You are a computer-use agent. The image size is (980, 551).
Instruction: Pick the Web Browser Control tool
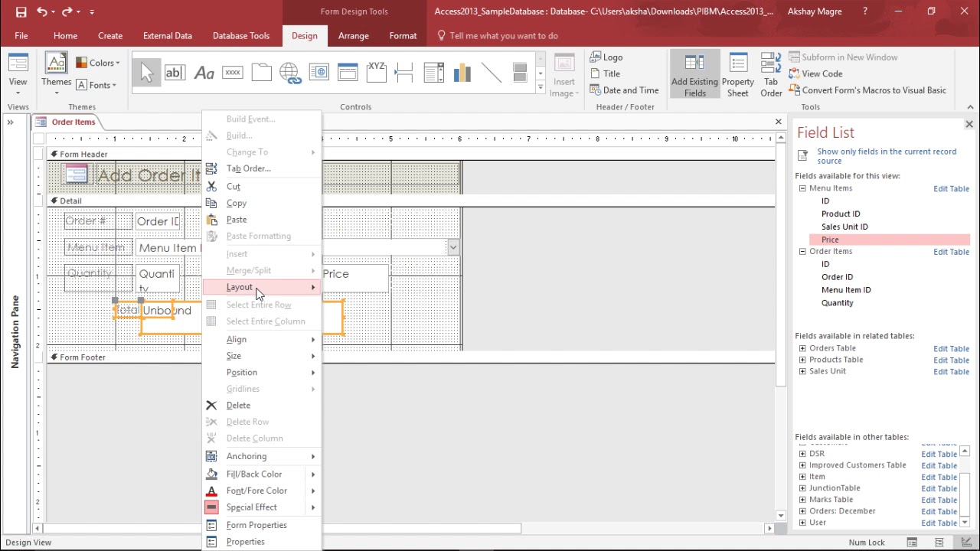pyautogui.click(x=318, y=73)
